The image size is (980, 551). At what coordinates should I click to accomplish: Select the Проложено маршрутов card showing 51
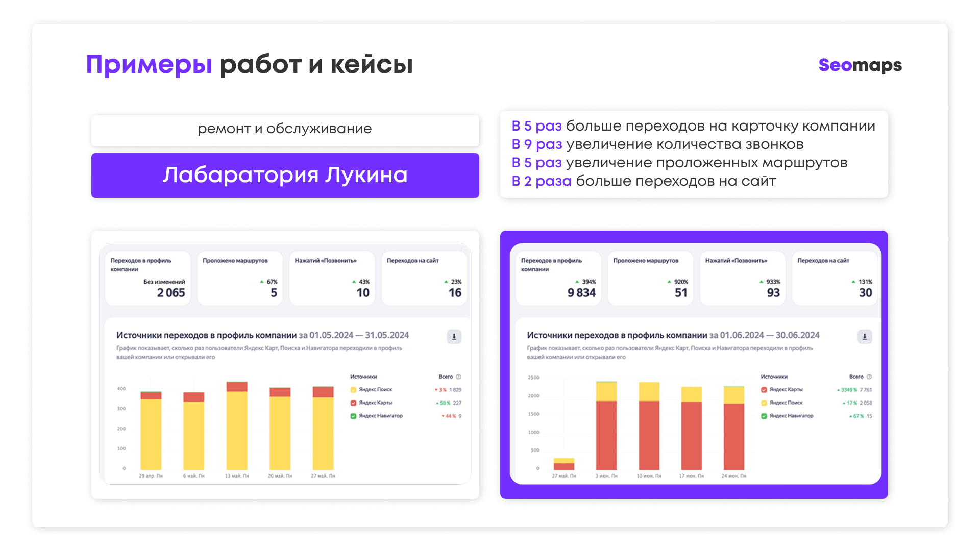point(651,278)
